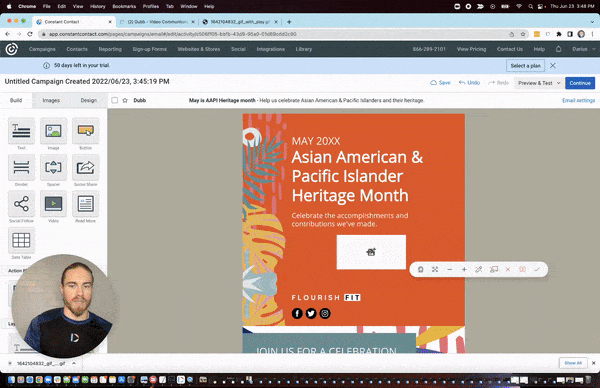Image resolution: width=600 pixels, height=388 pixels.
Task: Select the Divider block icon
Action: pos(21,167)
